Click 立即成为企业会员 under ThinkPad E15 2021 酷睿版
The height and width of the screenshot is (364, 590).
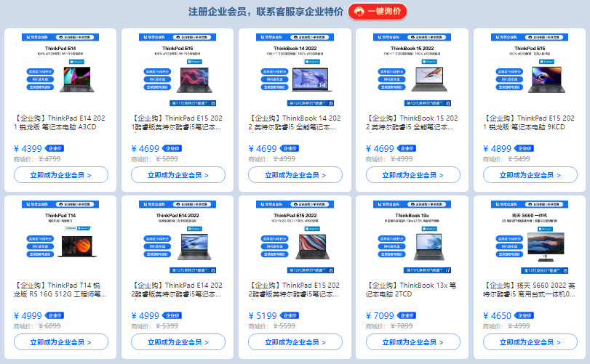(x=178, y=175)
